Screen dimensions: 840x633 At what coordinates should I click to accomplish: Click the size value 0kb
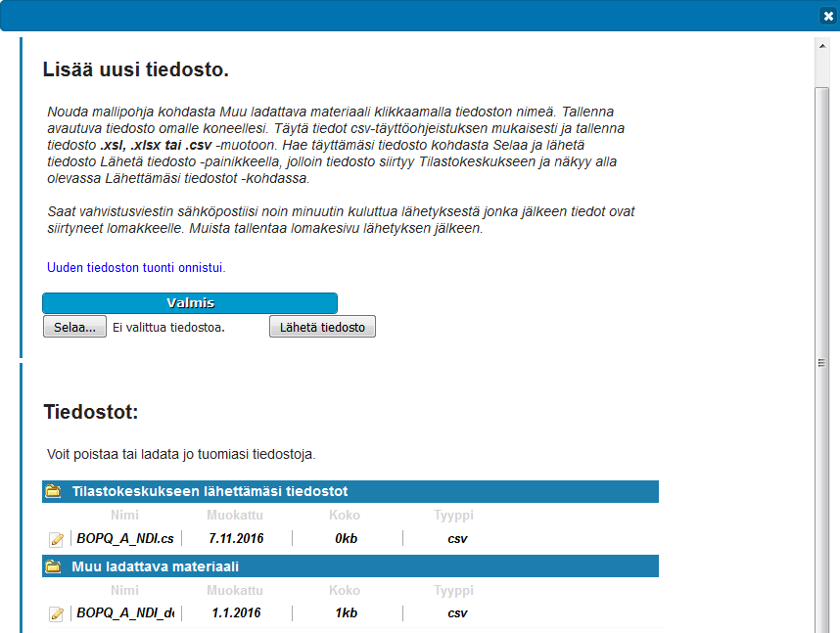(346, 539)
